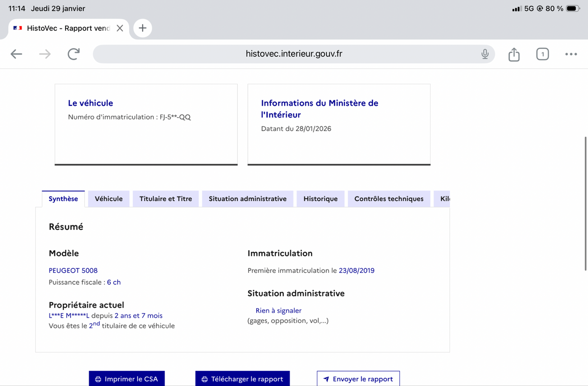Tap the microphone icon in address bar
Viewport: 588px width, 386px height.
[x=485, y=54]
